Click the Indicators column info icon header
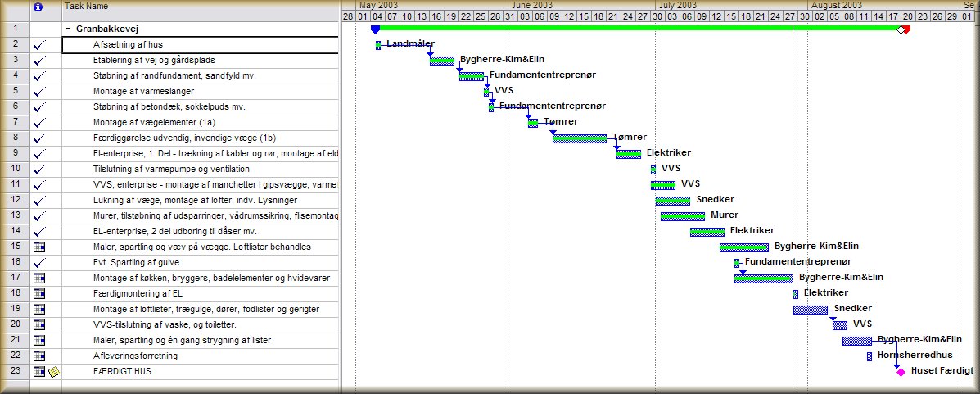980x394 pixels. [x=38, y=6]
